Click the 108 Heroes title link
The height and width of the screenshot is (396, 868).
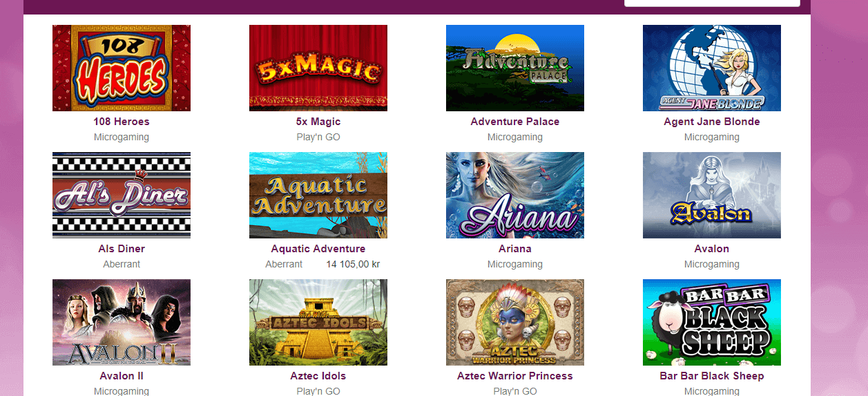click(x=122, y=122)
